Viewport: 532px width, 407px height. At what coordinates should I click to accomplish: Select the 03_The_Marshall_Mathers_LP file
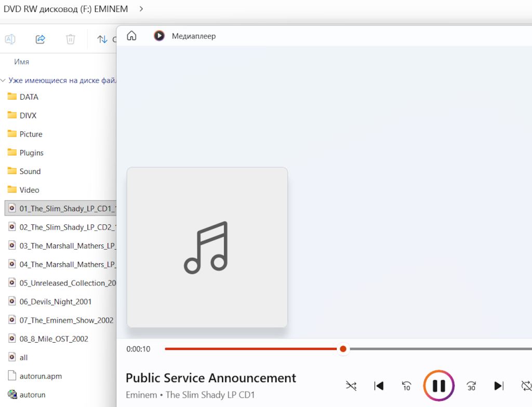62,246
